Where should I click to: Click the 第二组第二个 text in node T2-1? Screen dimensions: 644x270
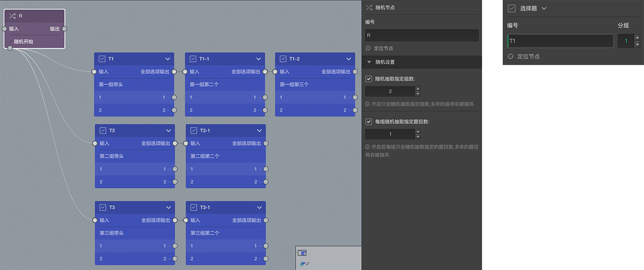tap(205, 156)
